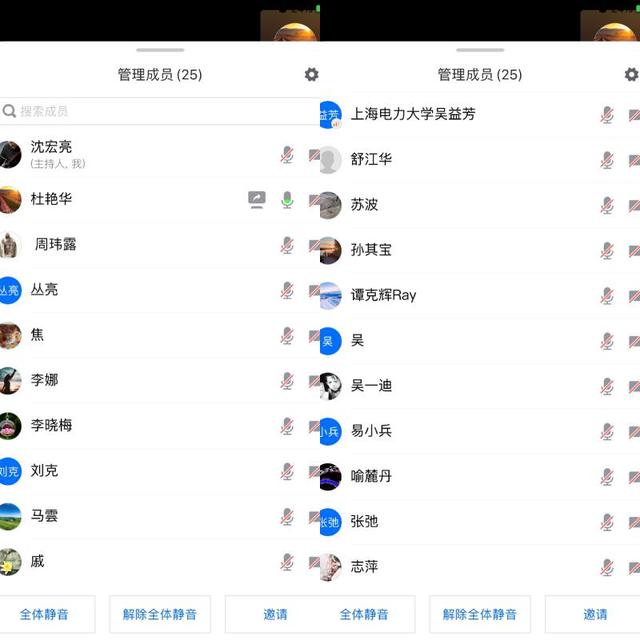Click left 解除全体静音 button
Viewport: 640px width, 640px height.
(160, 614)
